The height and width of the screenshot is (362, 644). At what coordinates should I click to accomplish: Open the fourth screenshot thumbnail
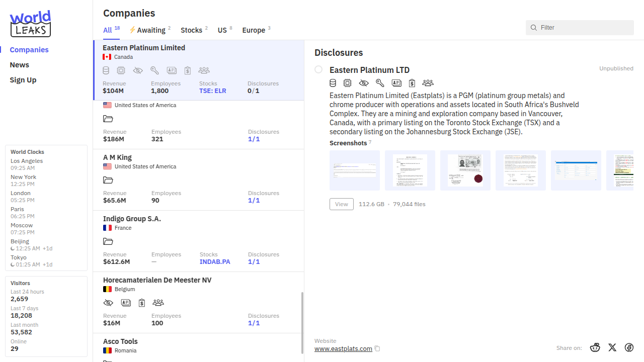coord(521,170)
